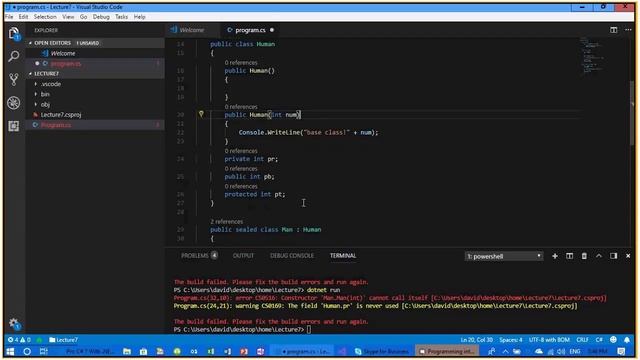Click the editor minimap
The width and height of the screenshot is (640, 360).
pyautogui.click(x=591, y=55)
